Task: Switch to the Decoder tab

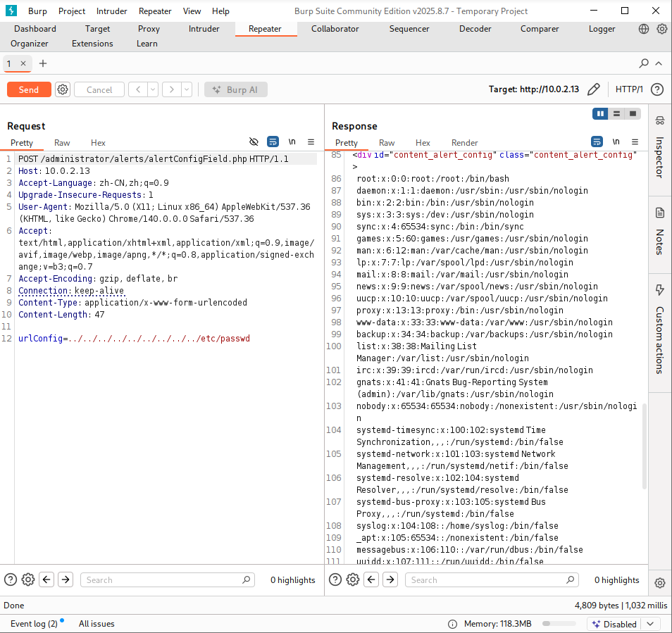Action: (x=475, y=29)
